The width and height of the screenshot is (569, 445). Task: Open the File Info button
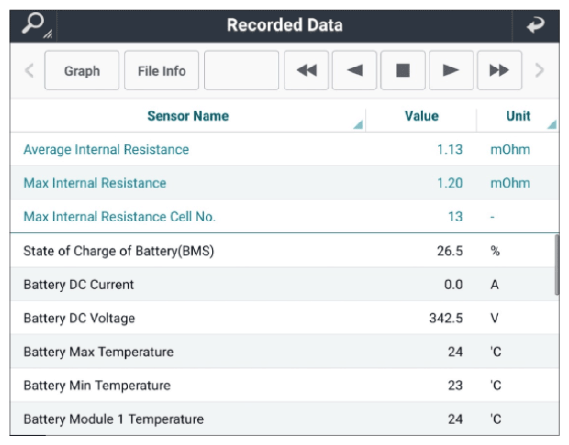coord(161,70)
